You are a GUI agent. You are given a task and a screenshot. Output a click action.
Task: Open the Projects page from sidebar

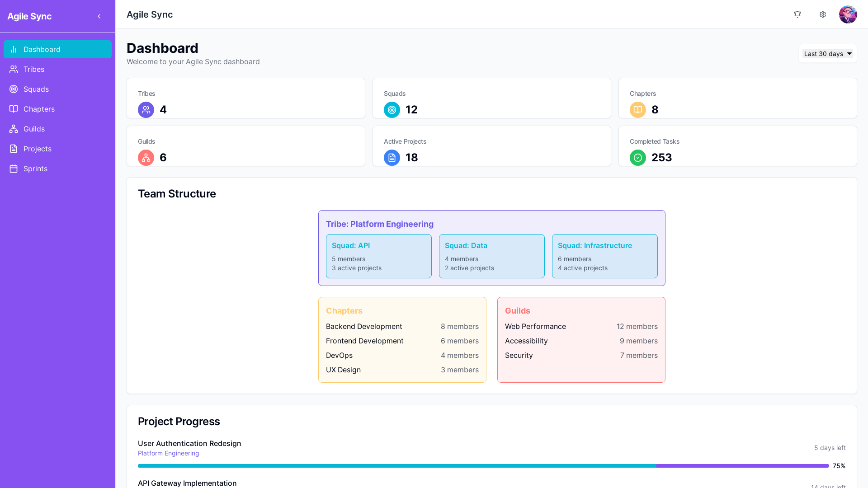[57, 149]
